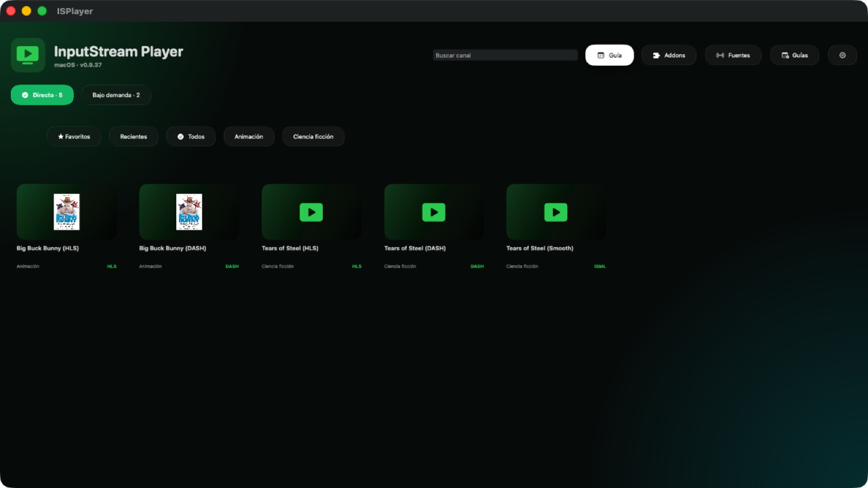The height and width of the screenshot is (488, 868).
Task: Click the DASH label under Tears of Steel
Action: 477,266
